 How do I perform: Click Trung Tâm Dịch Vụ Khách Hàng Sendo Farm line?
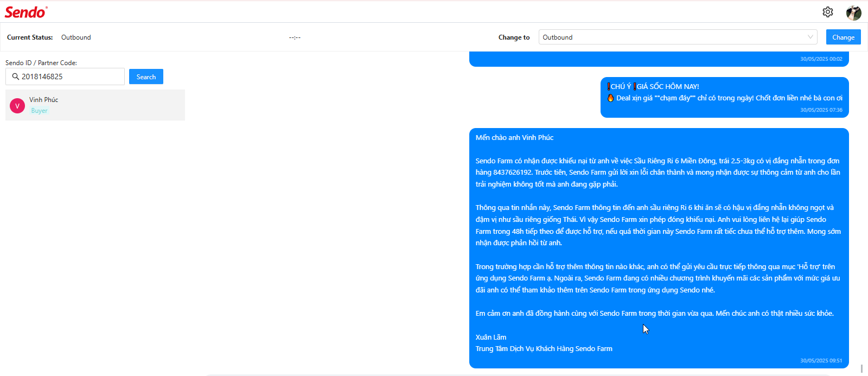tap(544, 349)
